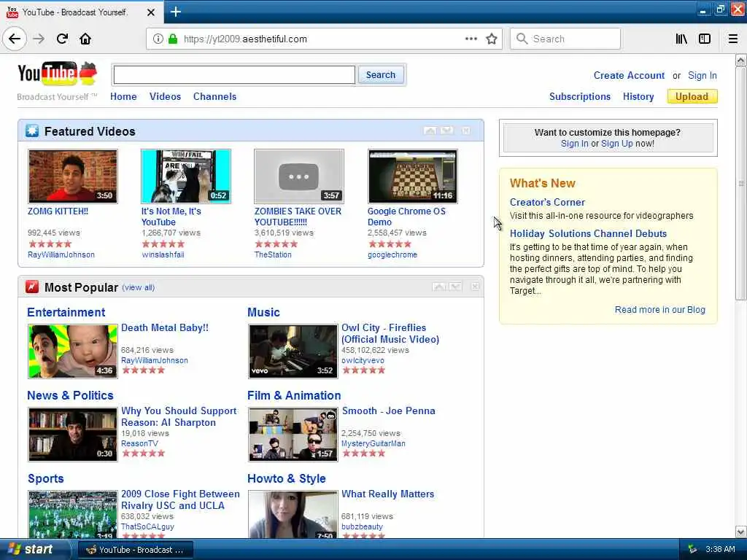
Task: Close the Most Popular module
Action: coord(475,287)
